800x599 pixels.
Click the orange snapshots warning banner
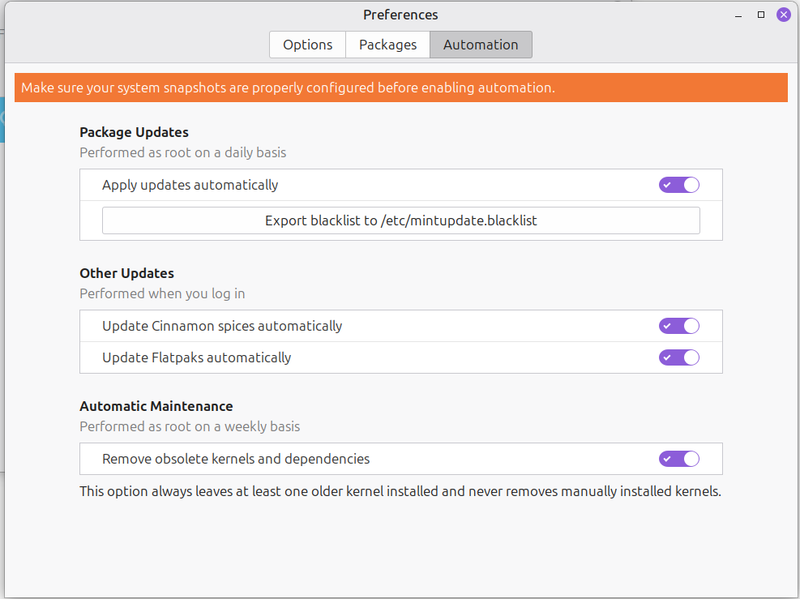pos(401,88)
